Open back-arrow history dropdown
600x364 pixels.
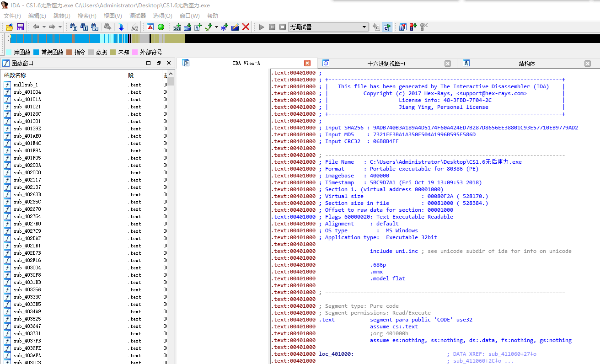coord(44,27)
